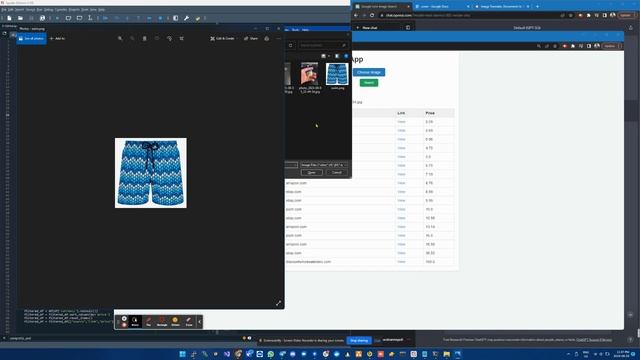Select Mouse tool in screen recorder bar
640x360 pixels.
coord(135,322)
